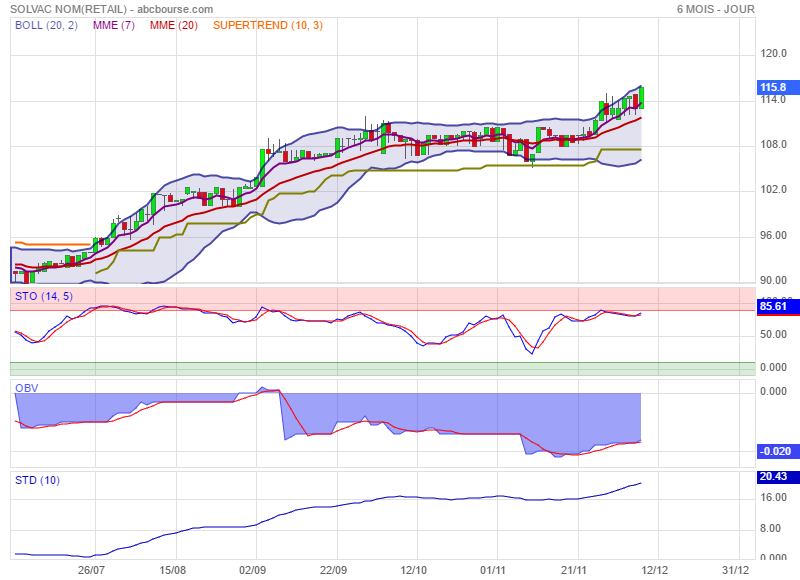This screenshot has height=580, width=800.
Task: Click the 20.43 standard deviation value tag
Action: (x=778, y=476)
